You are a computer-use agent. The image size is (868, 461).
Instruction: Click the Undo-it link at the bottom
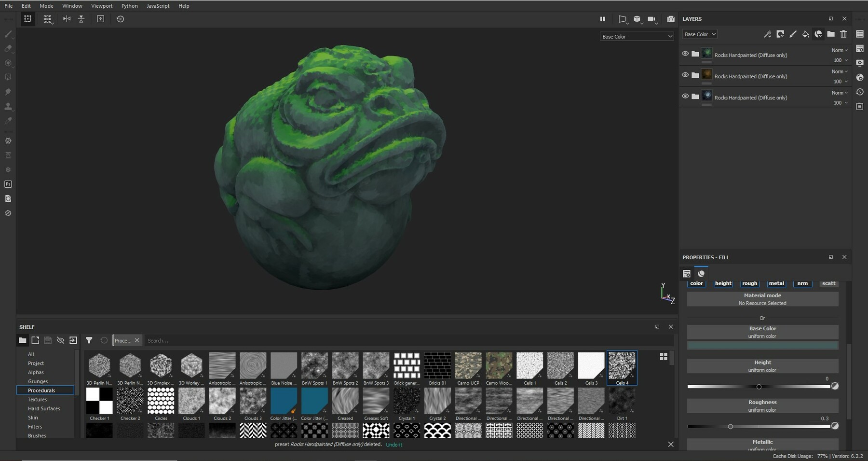[394, 444]
